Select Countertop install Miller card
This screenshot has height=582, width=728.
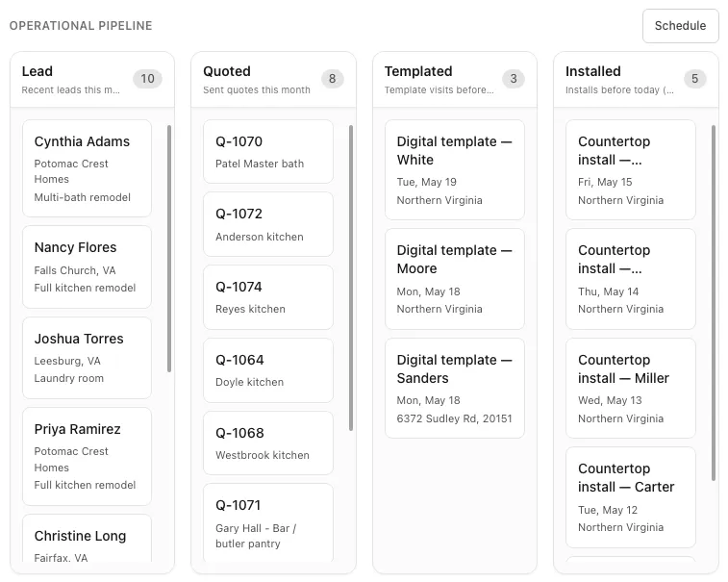click(x=631, y=389)
